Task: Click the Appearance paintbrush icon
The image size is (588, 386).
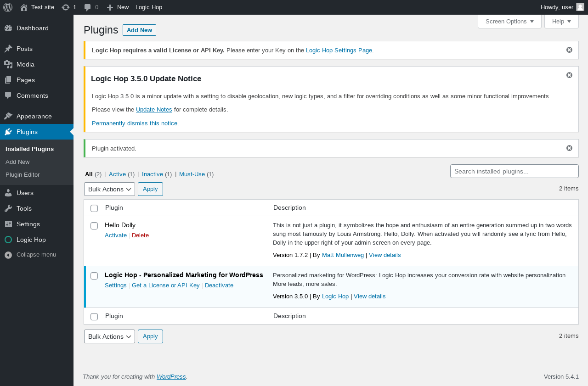Action: coord(8,116)
